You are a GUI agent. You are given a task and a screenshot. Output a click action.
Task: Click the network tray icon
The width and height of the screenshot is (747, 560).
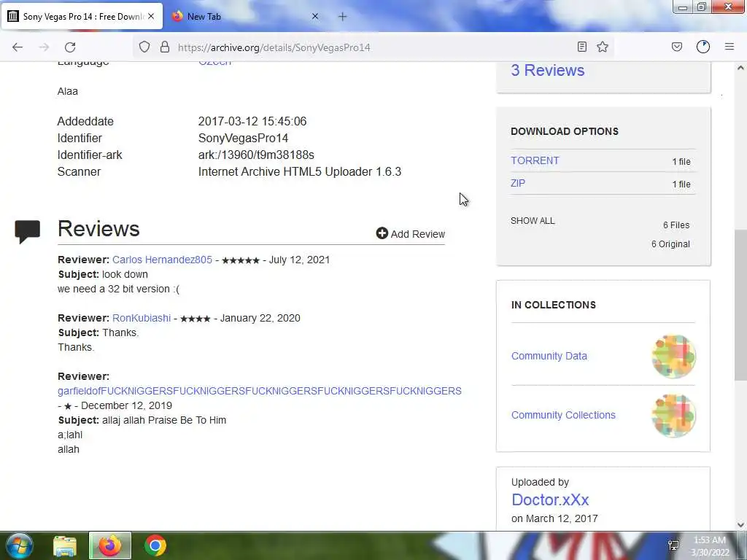(673, 545)
